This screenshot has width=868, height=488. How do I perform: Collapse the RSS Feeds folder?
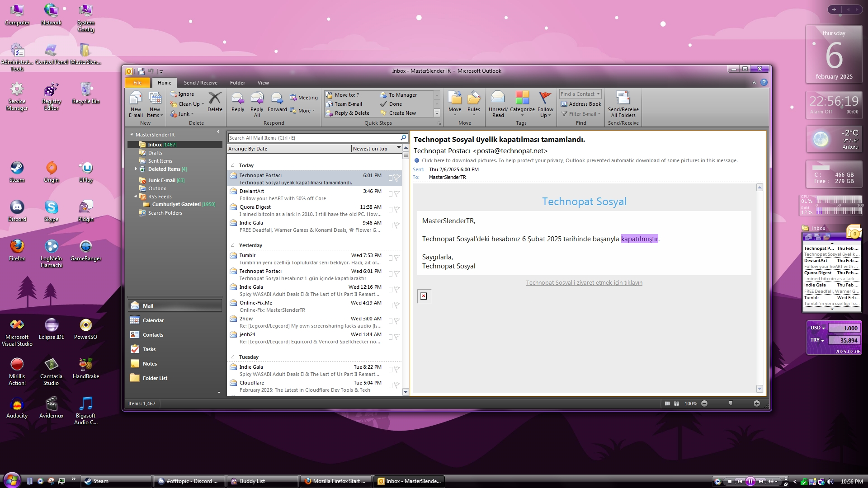(136, 197)
